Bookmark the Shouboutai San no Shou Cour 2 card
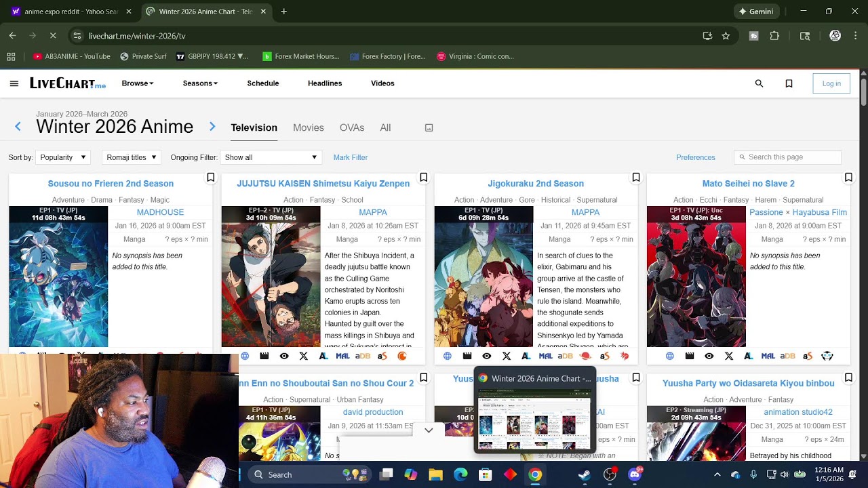 point(424,378)
